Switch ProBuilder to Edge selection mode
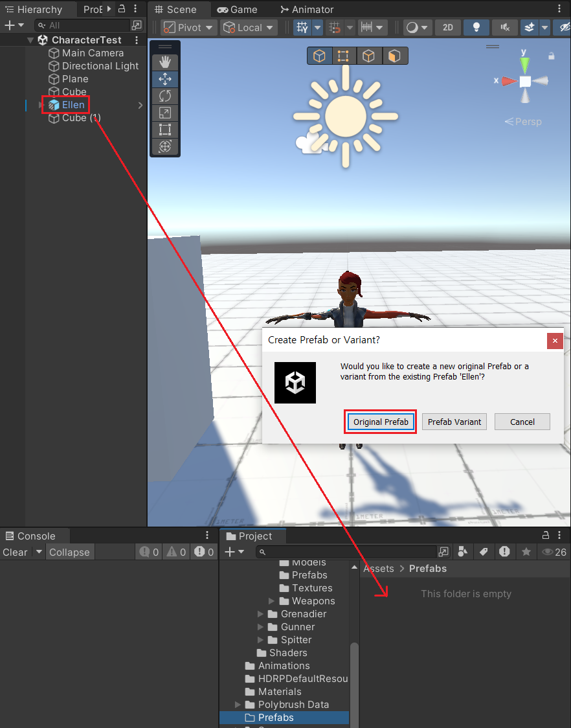The image size is (571, 728). pyautogui.click(x=368, y=56)
